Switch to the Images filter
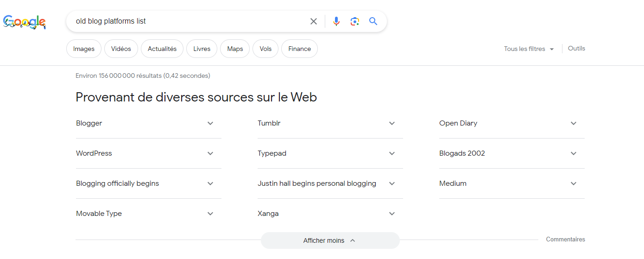Screen dimensions: 644x259 point(84,49)
